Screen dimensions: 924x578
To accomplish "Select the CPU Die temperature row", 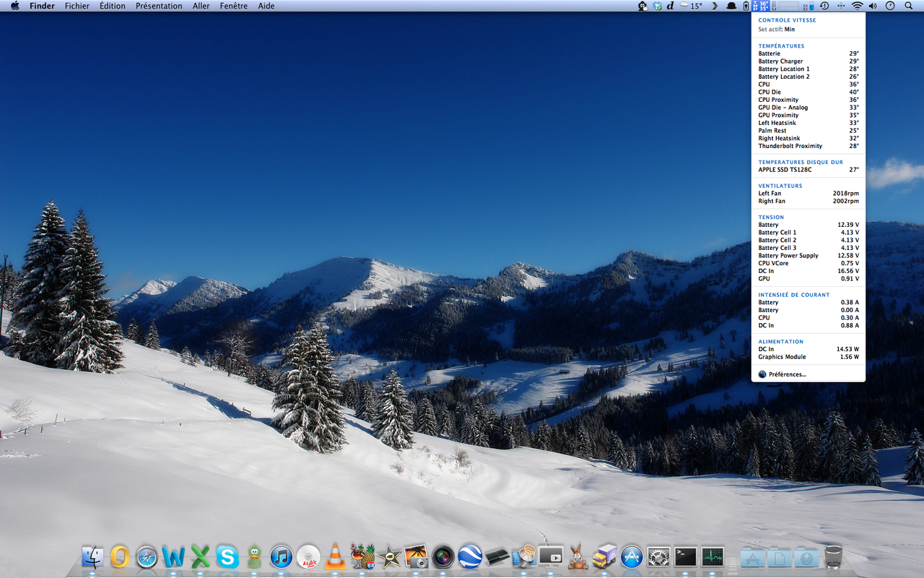I will (x=808, y=92).
